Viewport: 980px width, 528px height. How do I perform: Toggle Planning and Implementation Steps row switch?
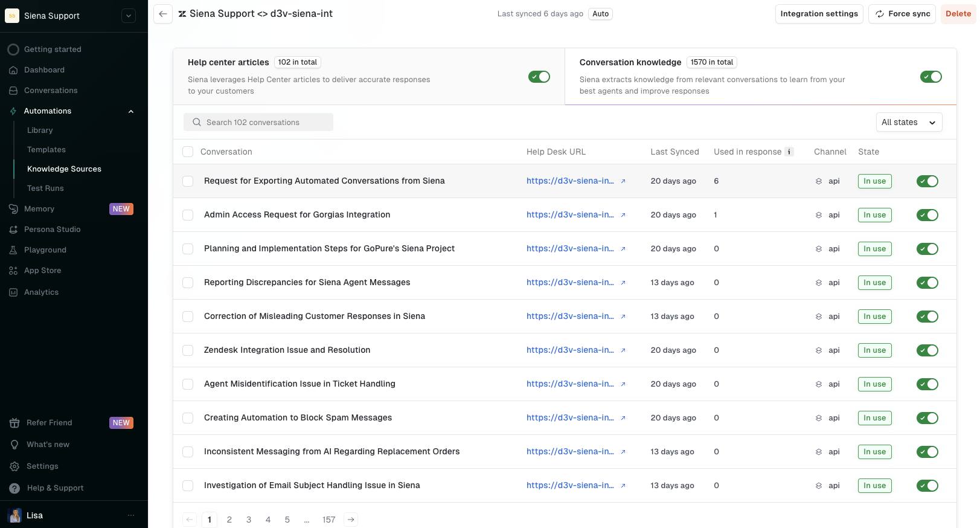(x=927, y=249)
